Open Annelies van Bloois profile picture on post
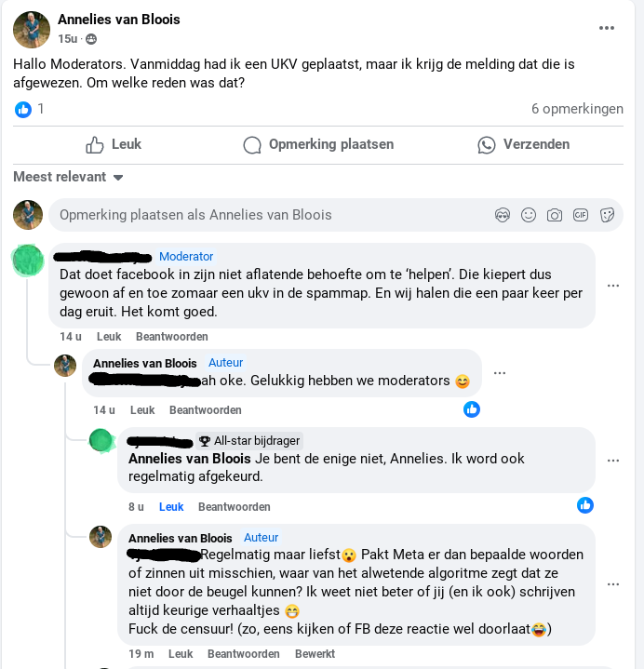Viewport: 644px width, 669px height. (x=32, y=30)
